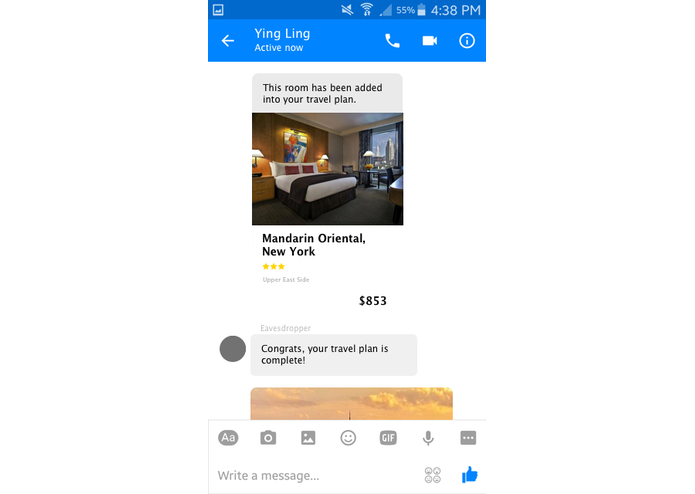Select the Mandarin Oriental, New York title
This screenshot has height=494, width=695.
point(314,245)
